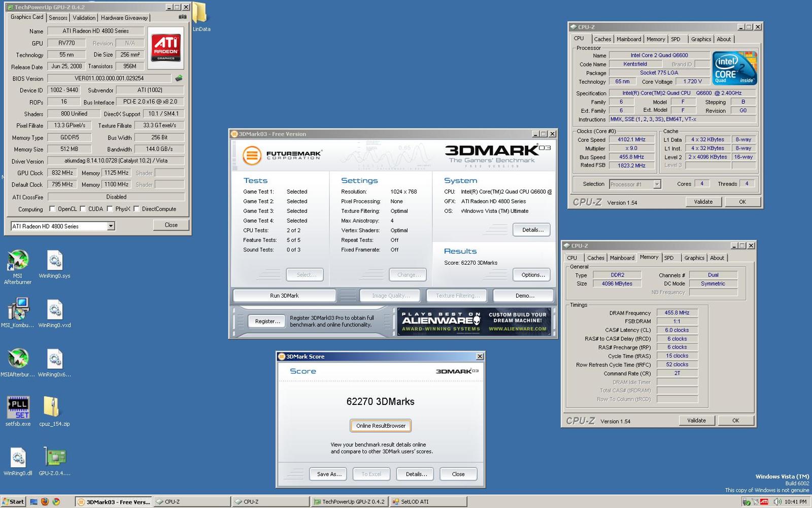Select the MSI Afterburner desktop shortcut
812x508 pixels.
pyautogui.click(x=18, y=267)
